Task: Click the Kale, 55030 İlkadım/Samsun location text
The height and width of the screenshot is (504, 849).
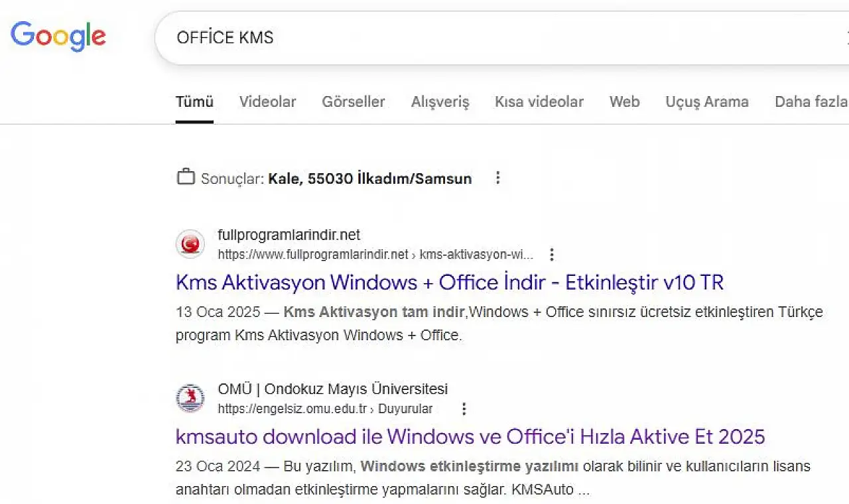Action: tap(369, 178)
